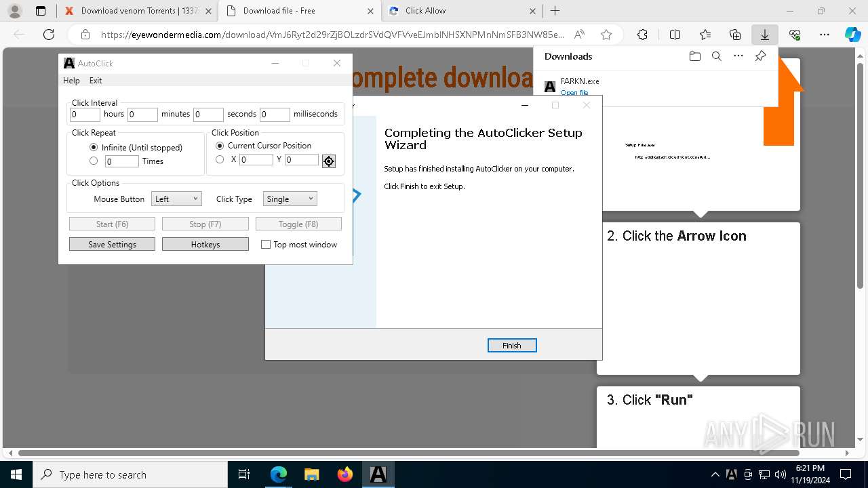Select Infinite (Until stopped) repeat option
868x488 pixels.
(94, 147)
